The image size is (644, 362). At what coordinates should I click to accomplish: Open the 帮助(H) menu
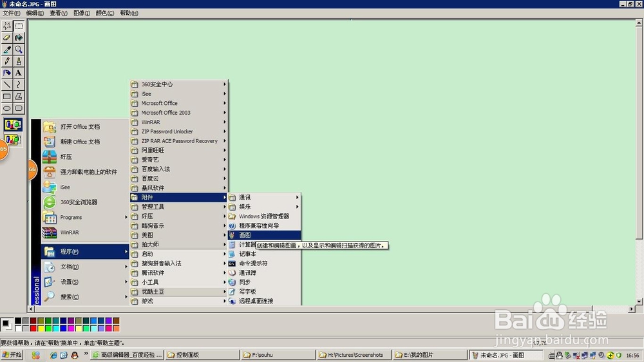pos(129,13)
